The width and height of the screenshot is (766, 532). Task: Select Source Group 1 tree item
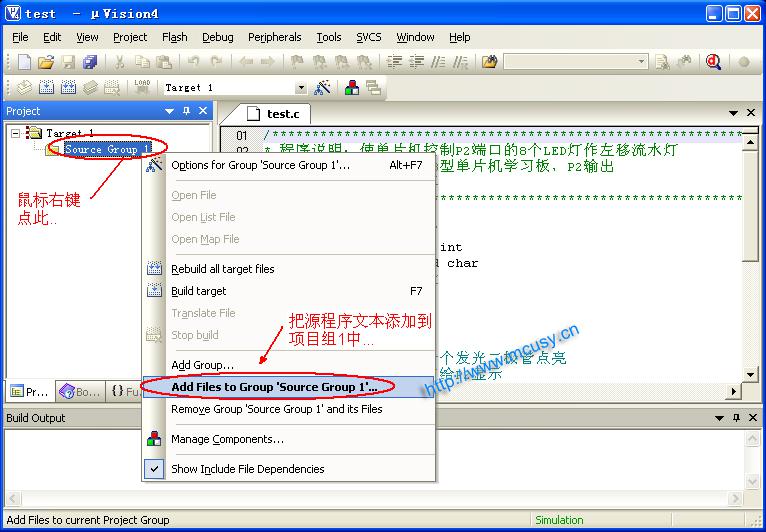pos(107,149)
